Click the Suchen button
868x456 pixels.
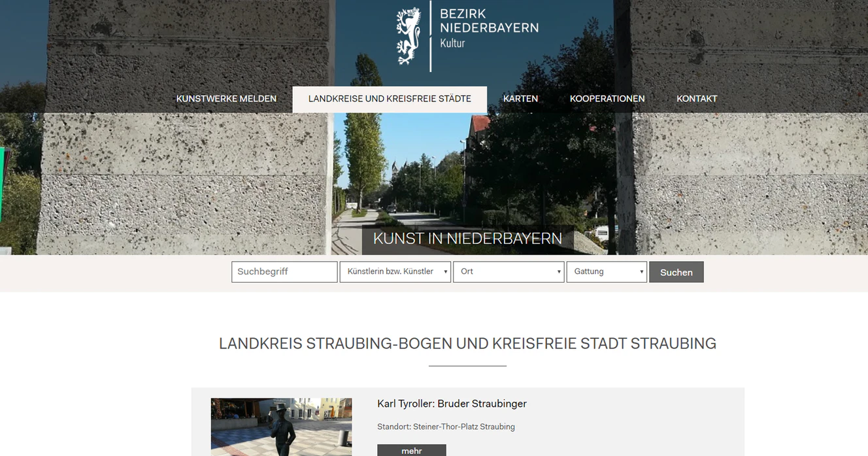676,272
